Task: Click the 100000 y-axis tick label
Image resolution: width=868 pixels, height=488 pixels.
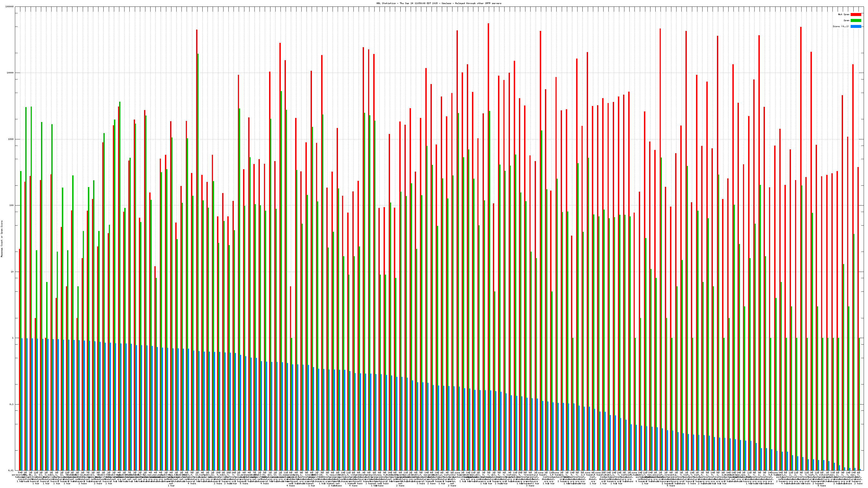Action: coord(10,7)
